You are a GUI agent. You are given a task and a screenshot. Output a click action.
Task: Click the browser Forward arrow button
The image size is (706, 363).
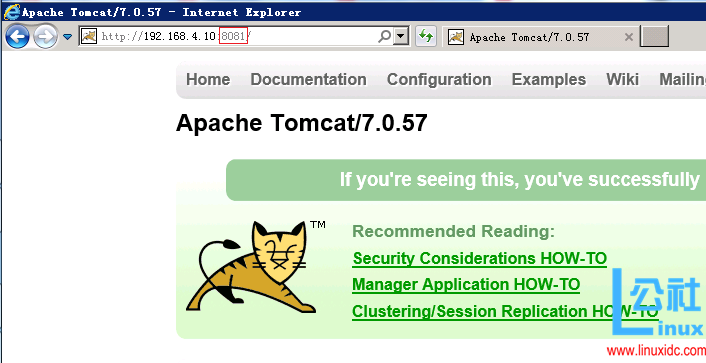click(x=45, y=36)
